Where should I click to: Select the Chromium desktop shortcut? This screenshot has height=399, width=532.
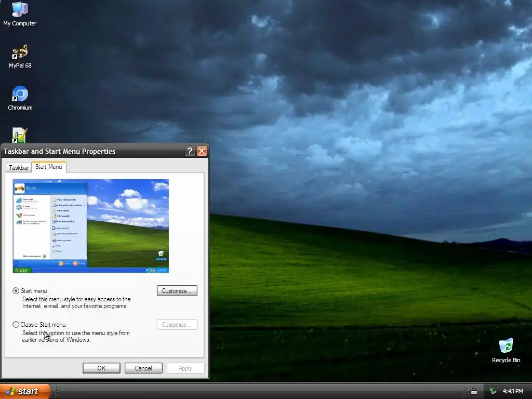[20, 98]
